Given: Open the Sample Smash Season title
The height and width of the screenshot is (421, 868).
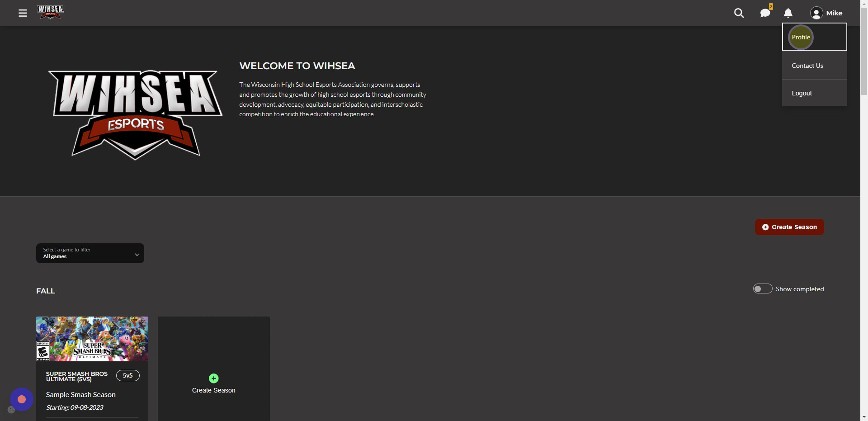Looking at the screenshot, I should 81,395.
